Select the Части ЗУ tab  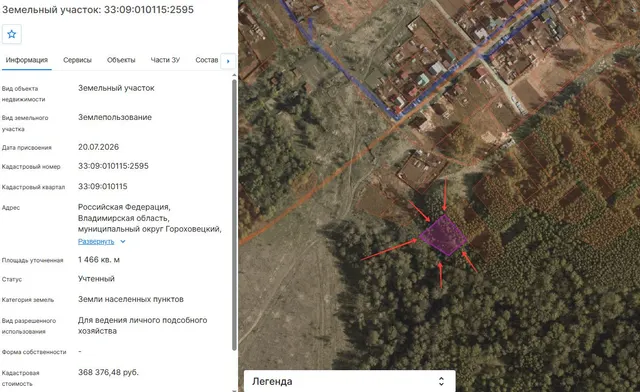point(165,60)
